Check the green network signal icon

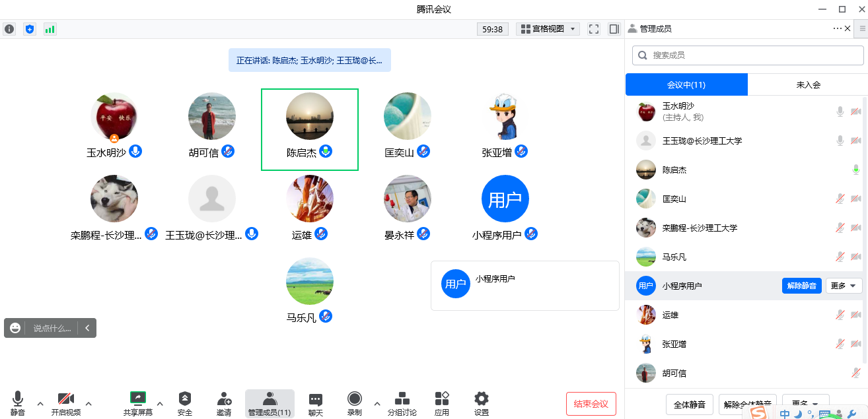click(50, 29)
